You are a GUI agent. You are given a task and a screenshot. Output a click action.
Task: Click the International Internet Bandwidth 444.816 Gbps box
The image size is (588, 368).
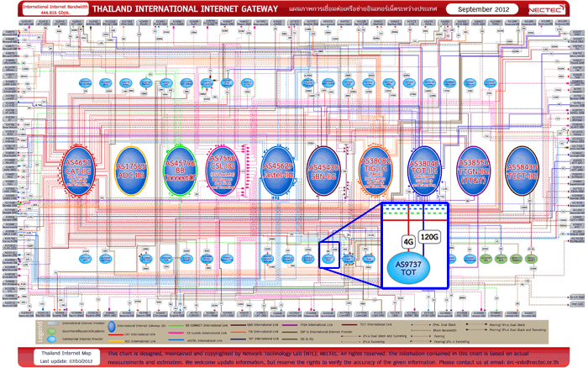55,9
